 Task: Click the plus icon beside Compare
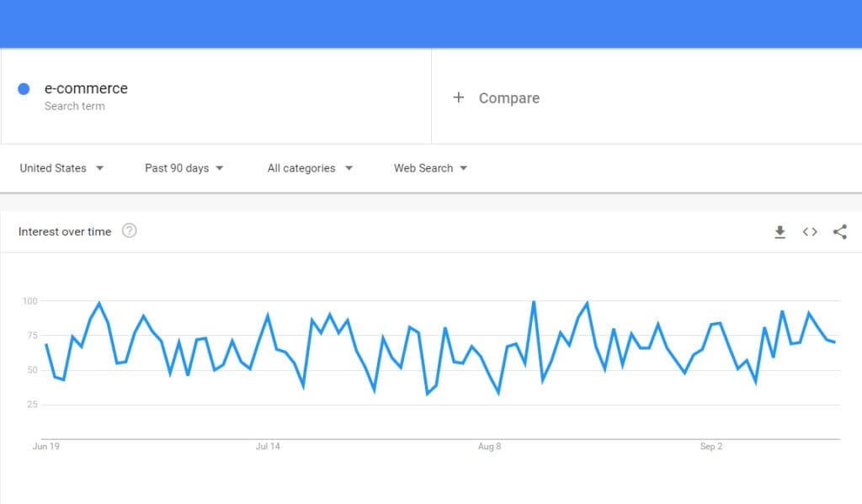[x=459, y=98]
